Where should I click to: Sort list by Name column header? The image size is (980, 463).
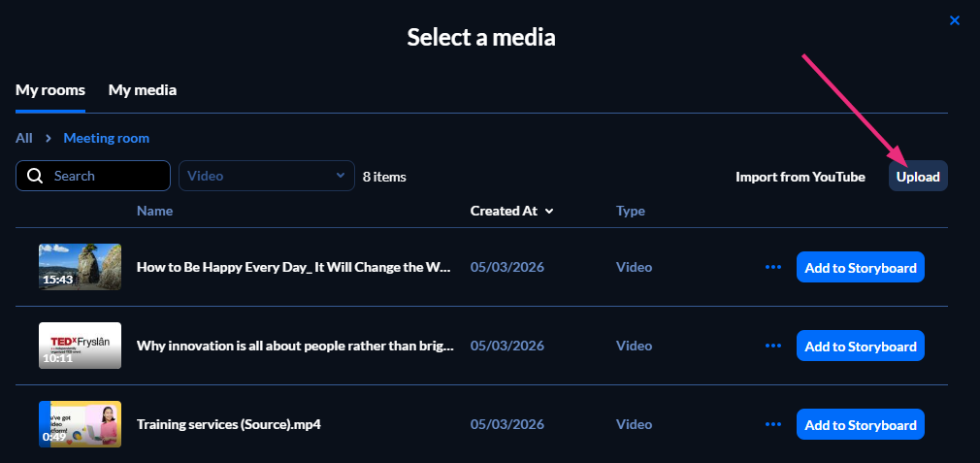tap(154, 211)
